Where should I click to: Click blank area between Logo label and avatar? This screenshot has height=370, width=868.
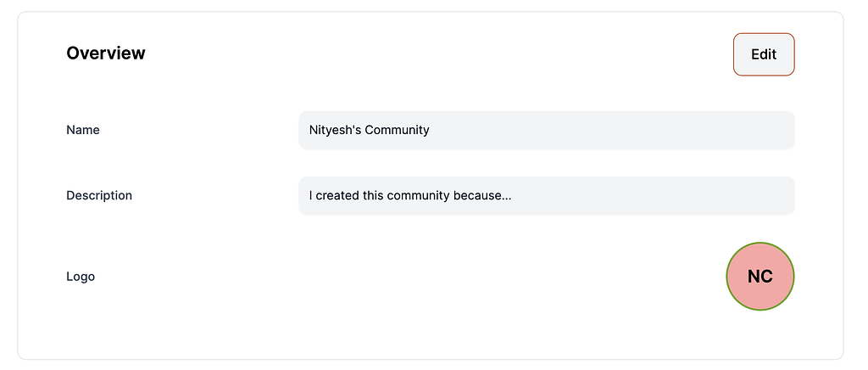pos(409,277)
